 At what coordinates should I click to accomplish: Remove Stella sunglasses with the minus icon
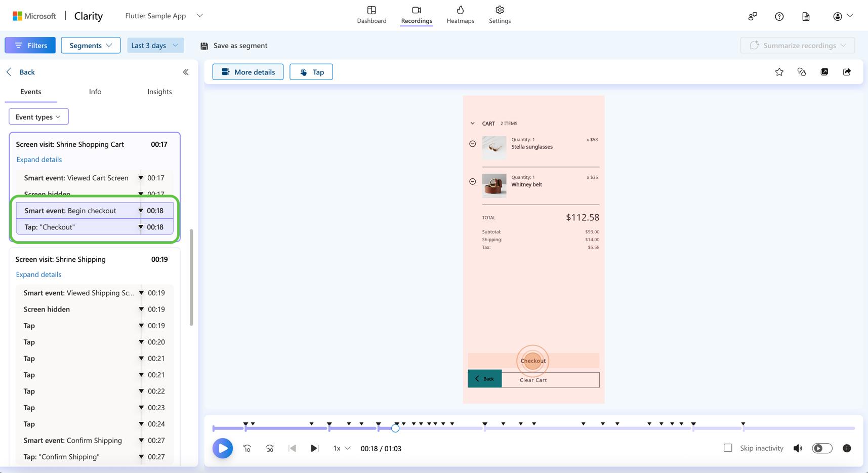click(x=472, y=144)
